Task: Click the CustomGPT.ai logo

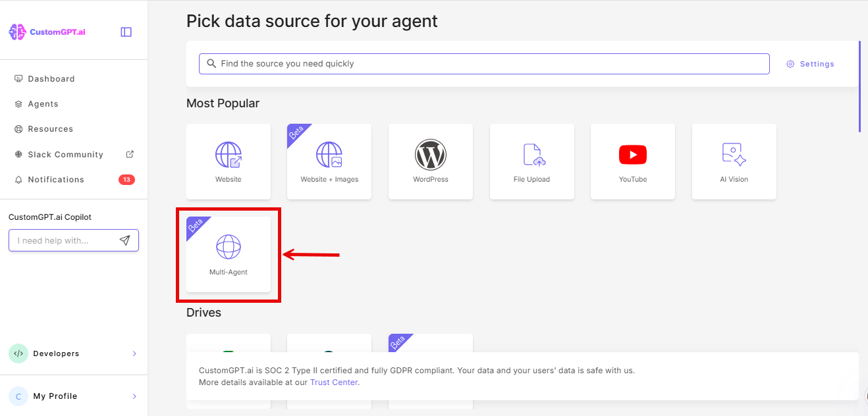Action: pyautogui.click(x=46, y=31)
